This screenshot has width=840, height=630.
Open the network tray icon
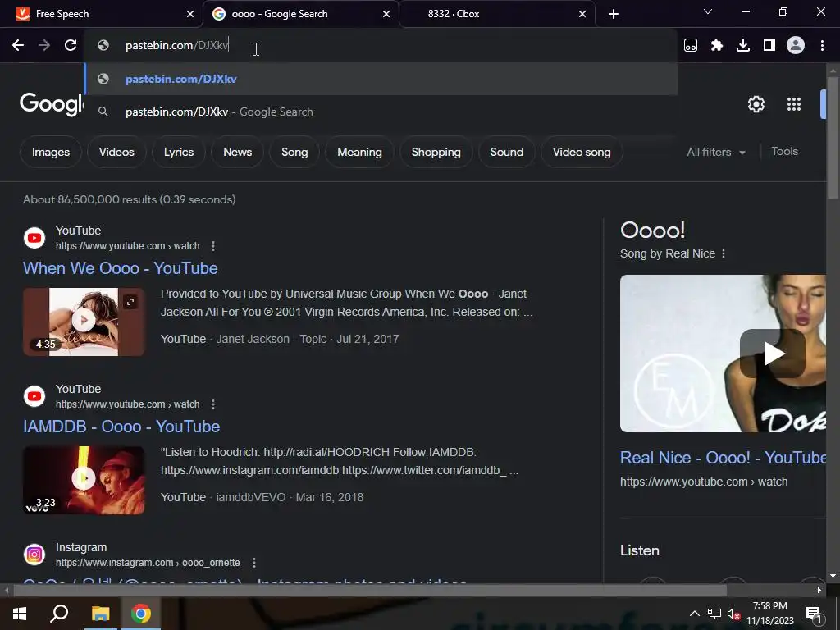(x=714, y=614)
